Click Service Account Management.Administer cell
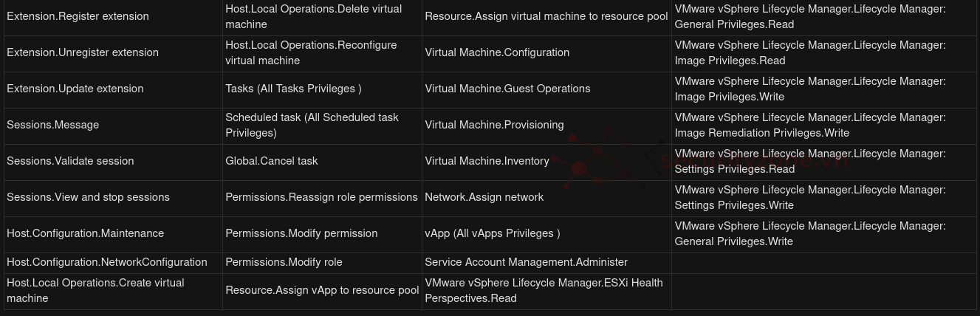This screenshot has height=316, width=980. coord(526,262)
